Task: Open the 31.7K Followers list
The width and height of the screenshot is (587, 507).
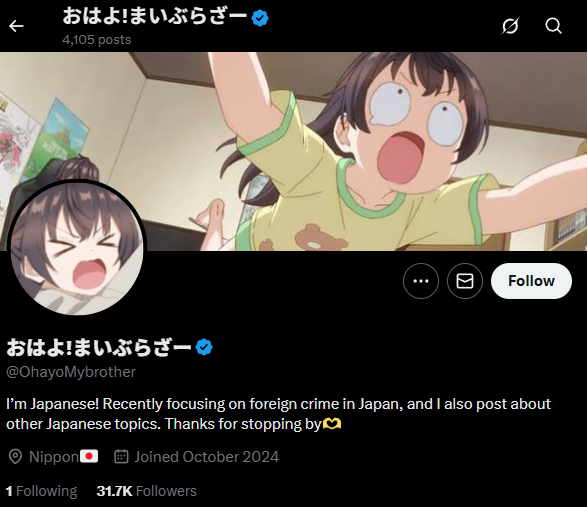Action: 146,491
